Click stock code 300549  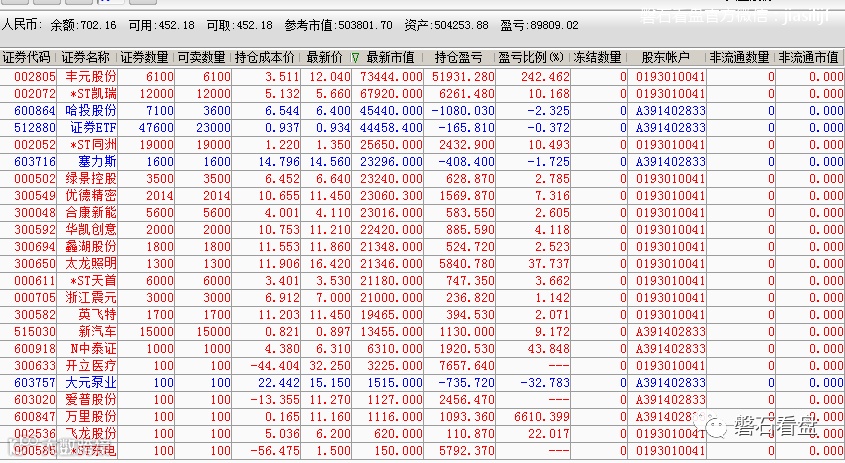35,196
